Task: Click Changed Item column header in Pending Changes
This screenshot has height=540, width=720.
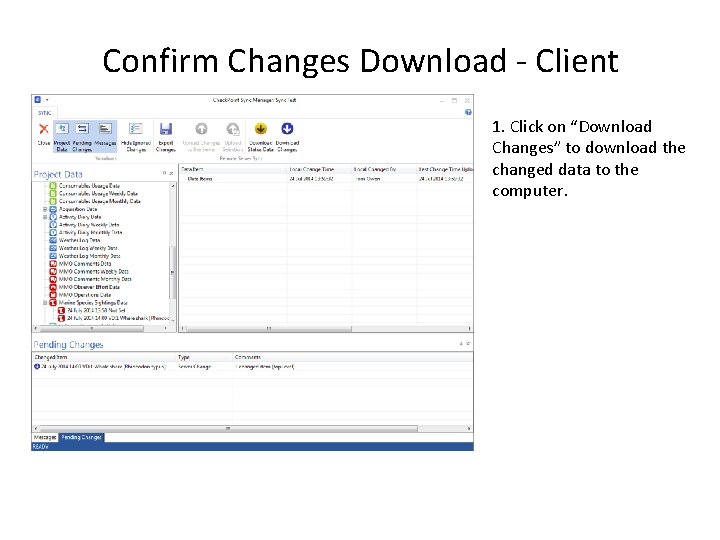Action: coord(104,357)
